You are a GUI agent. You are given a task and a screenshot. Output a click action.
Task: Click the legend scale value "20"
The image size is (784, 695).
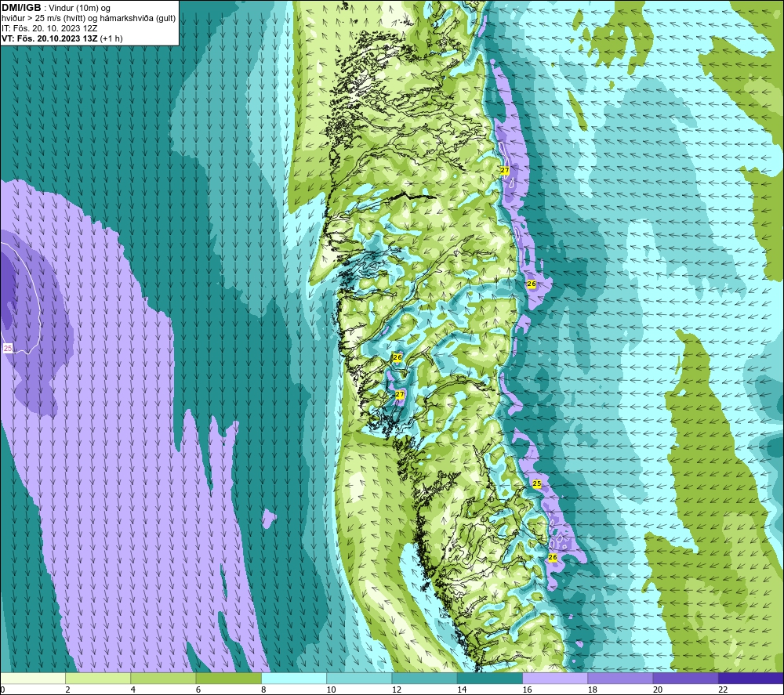point(658,690)
